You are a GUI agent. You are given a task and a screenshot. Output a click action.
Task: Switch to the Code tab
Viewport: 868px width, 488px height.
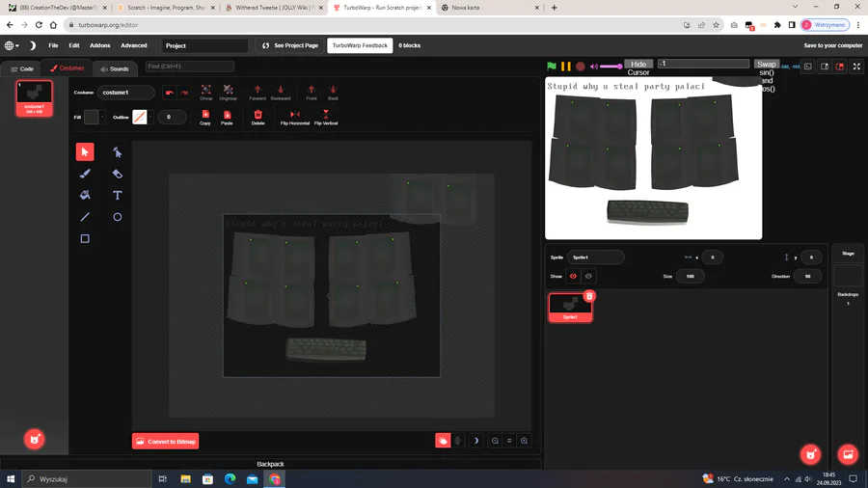22,68
